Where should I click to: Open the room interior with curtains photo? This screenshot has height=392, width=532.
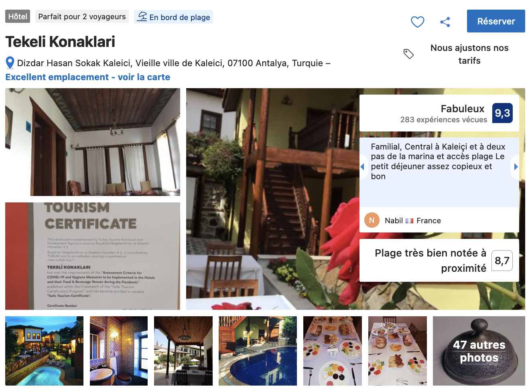(x=93, y=142)
